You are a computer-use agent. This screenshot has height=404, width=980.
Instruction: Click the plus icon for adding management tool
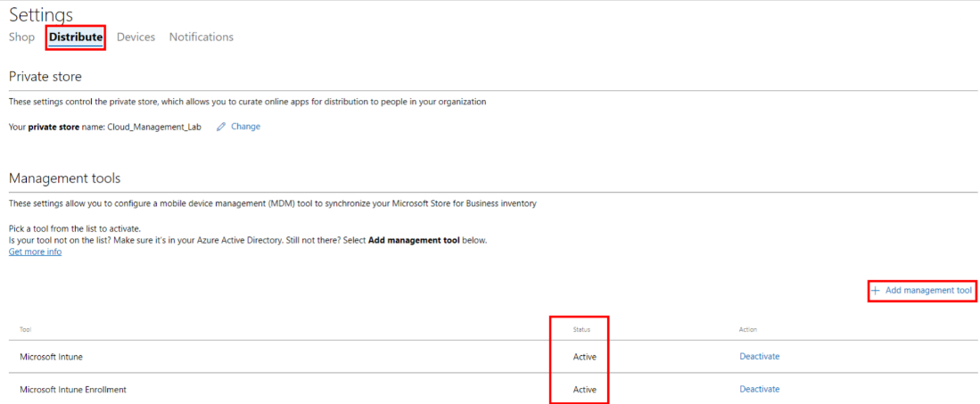pos(876,291)
